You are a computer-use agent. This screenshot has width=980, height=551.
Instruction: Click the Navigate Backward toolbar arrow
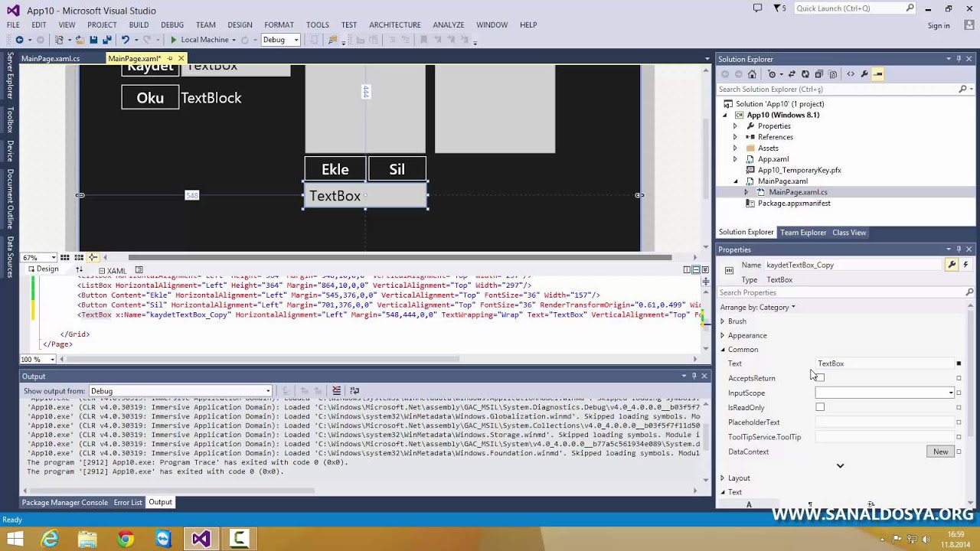click(x=19, y=40)
